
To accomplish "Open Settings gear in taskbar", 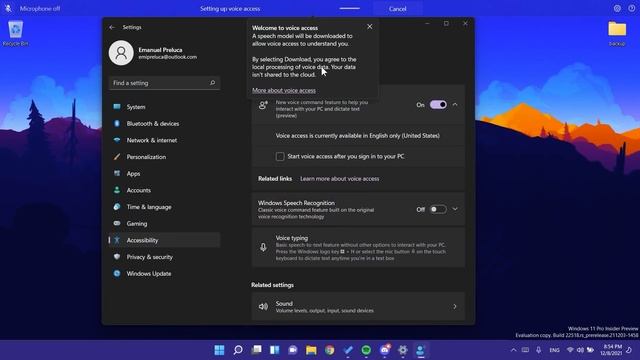I will click(403, 350).
